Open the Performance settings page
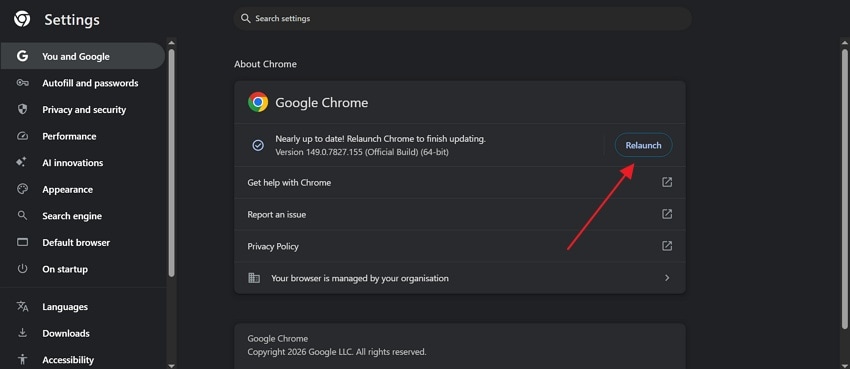 point(82,136)
